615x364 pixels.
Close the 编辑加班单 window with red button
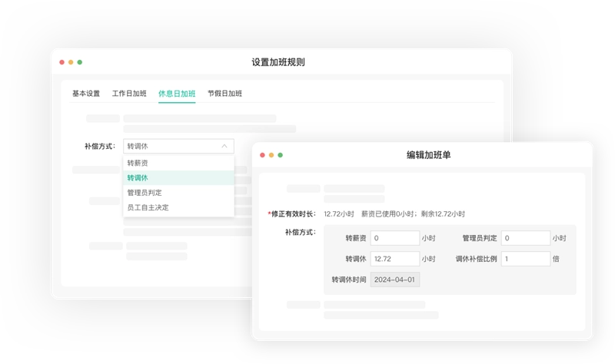coord(262,154)
